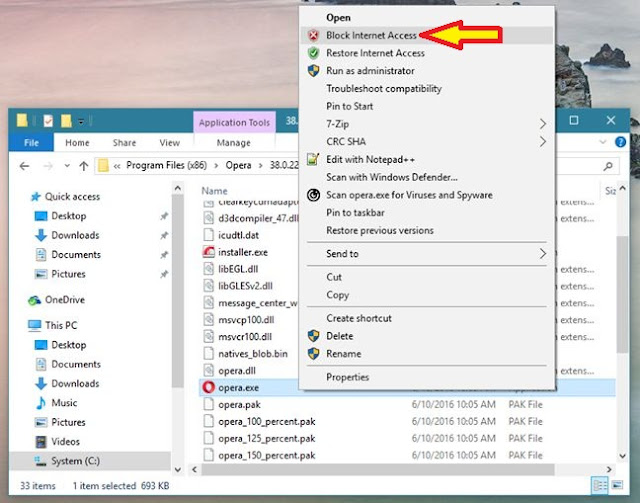Click the Quick access star icon
This screenshot has height=503, width=640.
36,197
